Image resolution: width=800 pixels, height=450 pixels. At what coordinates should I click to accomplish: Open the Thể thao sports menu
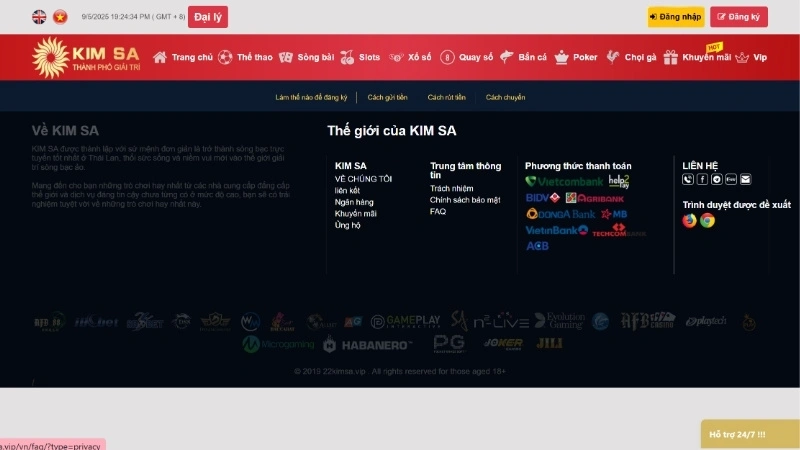coord(245,58)
